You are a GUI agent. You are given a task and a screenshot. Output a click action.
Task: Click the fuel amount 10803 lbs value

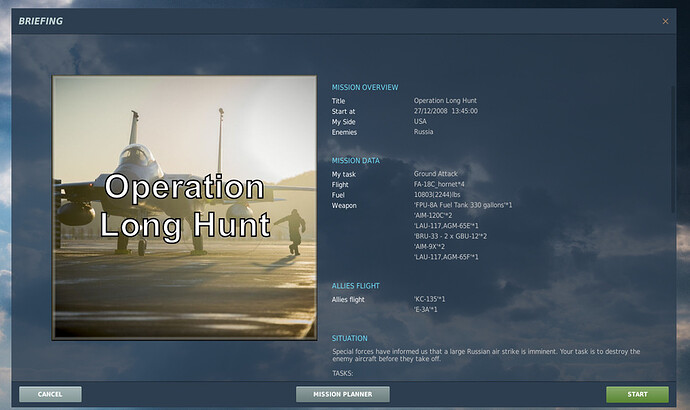tap(438, 194)
